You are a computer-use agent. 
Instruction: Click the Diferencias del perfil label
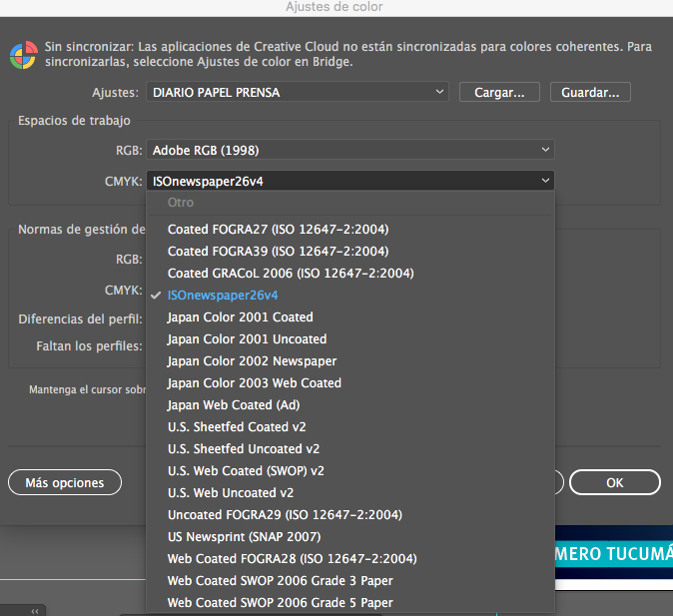80,318
